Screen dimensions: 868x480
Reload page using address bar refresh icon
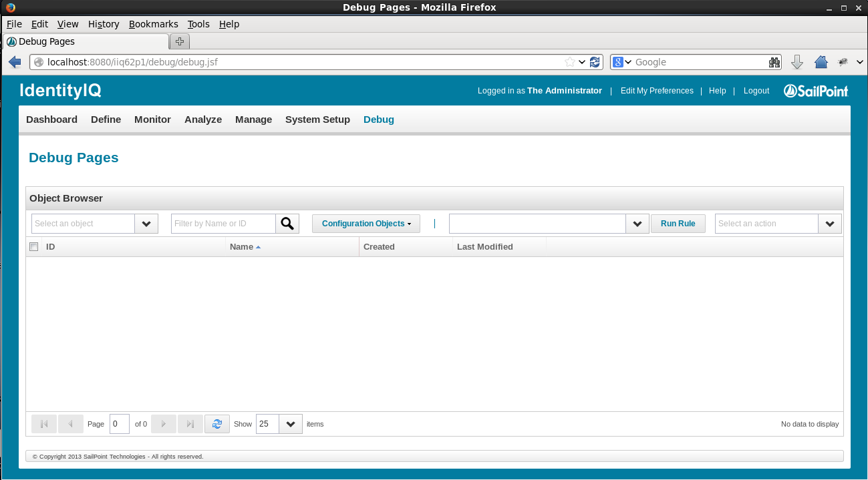(595, 62)
